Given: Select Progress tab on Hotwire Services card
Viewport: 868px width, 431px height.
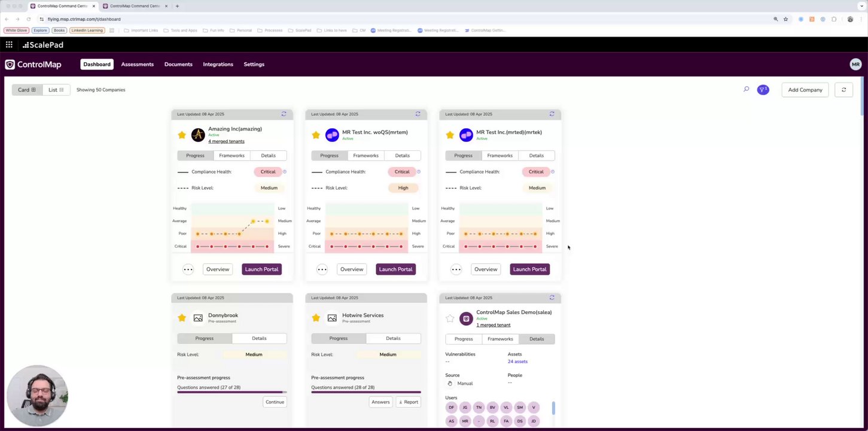Looking at the screenshot, I should [338, 338].
